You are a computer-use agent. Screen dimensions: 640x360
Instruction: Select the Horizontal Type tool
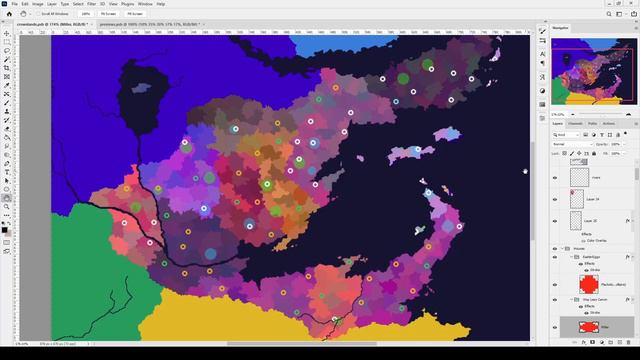click(7, 172)
